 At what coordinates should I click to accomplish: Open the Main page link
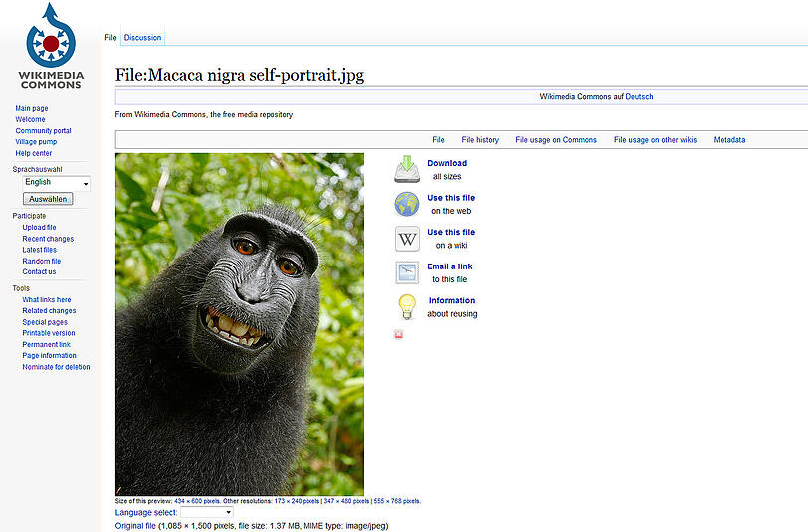(32, 108)
